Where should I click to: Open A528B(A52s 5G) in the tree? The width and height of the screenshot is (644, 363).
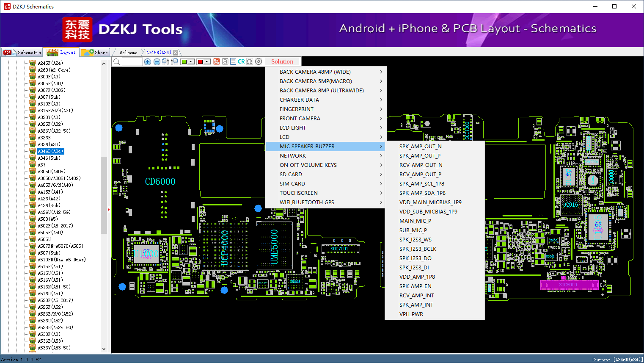tap(55, 327)
